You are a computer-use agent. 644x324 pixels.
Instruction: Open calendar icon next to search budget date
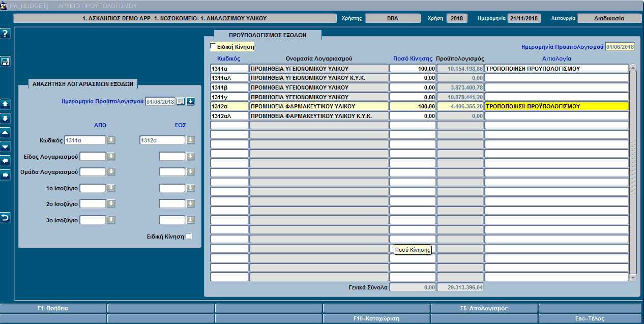(x=181, y=101)
